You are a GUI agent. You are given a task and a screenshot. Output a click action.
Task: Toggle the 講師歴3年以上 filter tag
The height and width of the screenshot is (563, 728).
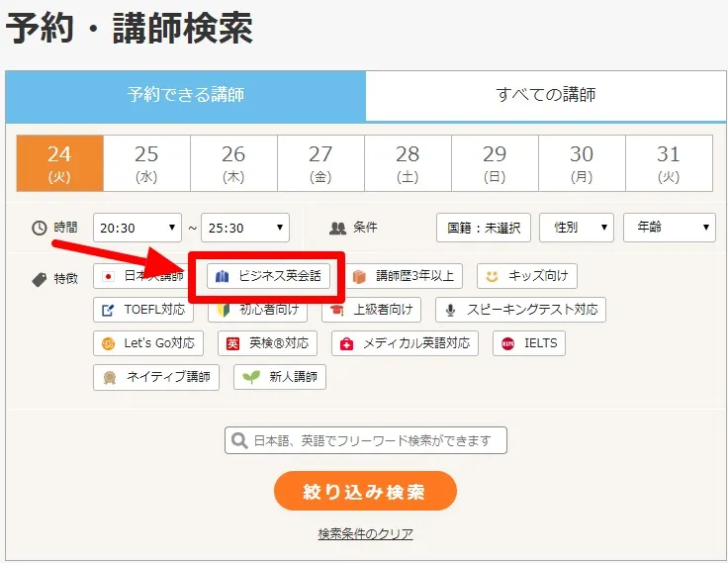tap(404, 276)
